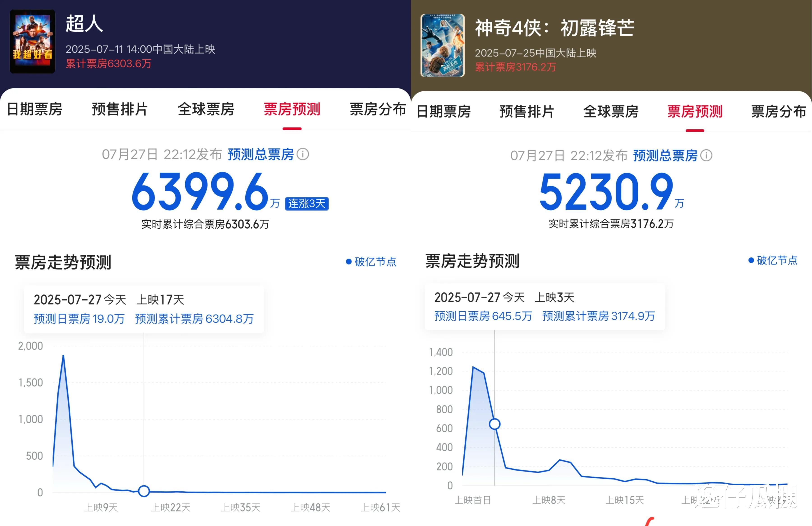Select 全球票房 tab in 超人 panel
Image resolution: width=812 pixels, height=526 pixels.
coord(206,110)
